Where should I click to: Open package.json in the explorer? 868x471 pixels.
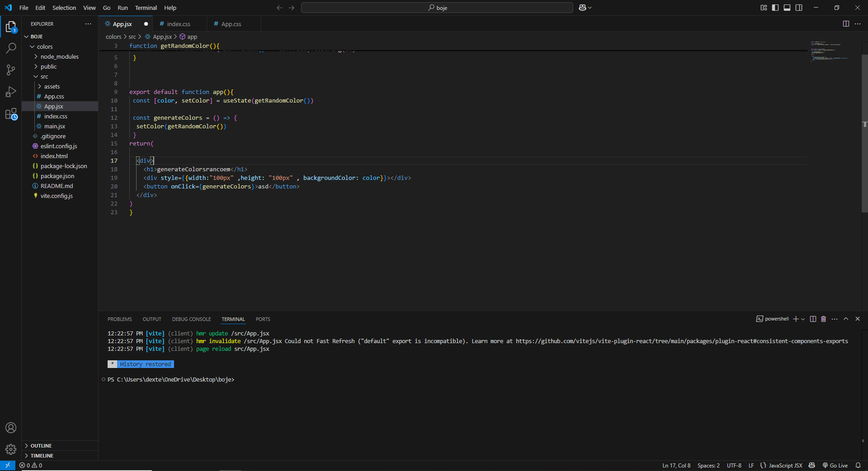coord(57,176)
